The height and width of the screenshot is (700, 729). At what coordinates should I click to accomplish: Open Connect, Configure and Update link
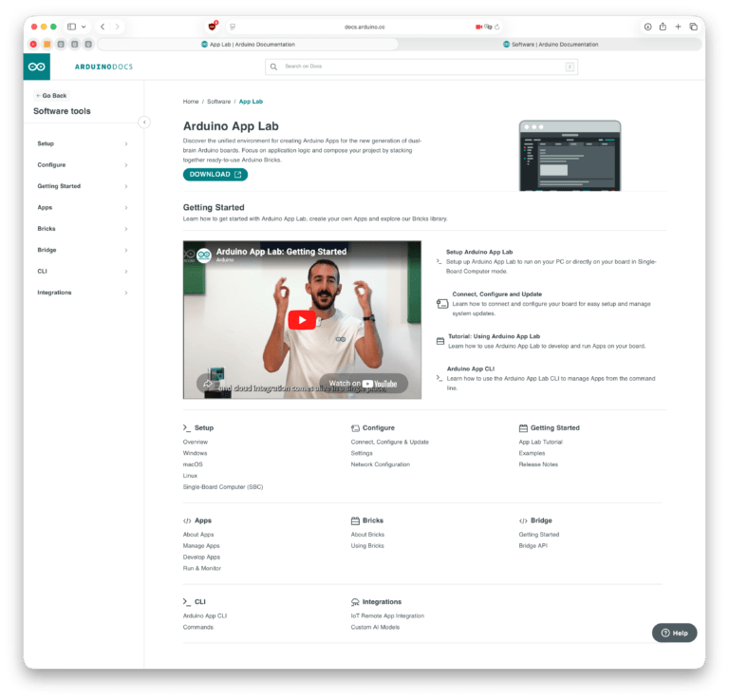click(x=497, y=294)
